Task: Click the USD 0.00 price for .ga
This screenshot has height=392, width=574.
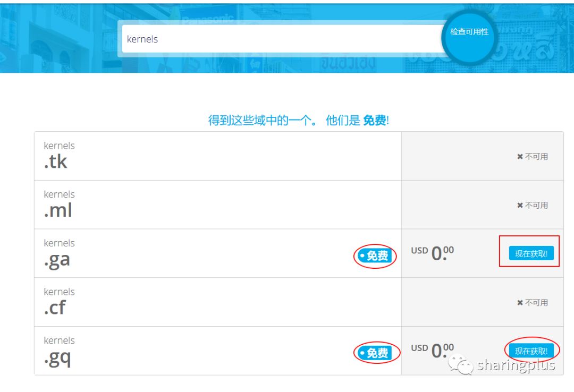Action: click(x=433, y=253)
